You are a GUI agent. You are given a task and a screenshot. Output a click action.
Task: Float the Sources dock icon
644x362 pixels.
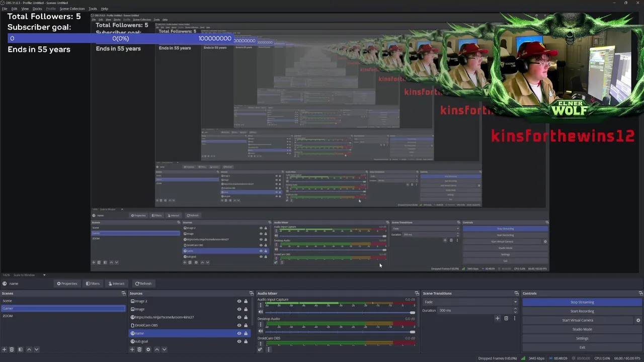click(252, 293)
